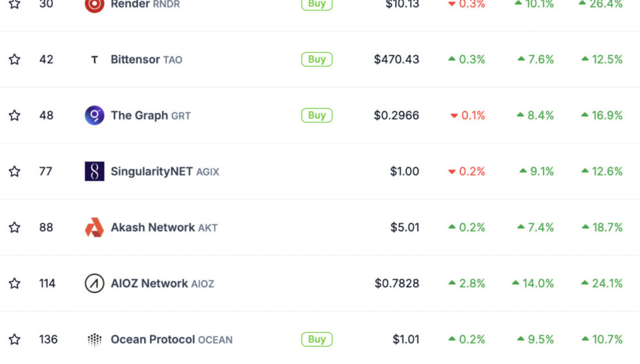The width and height of the screenshot is (640, 364).
Task: Click the SingularityNET logo icon
Action: [x=94, y=172]
